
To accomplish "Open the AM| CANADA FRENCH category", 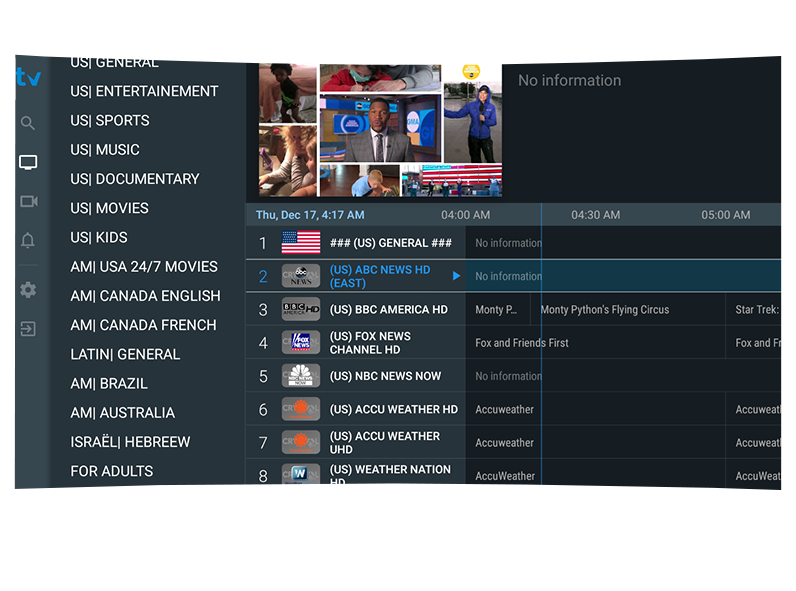I will click(x=143, y=325).
